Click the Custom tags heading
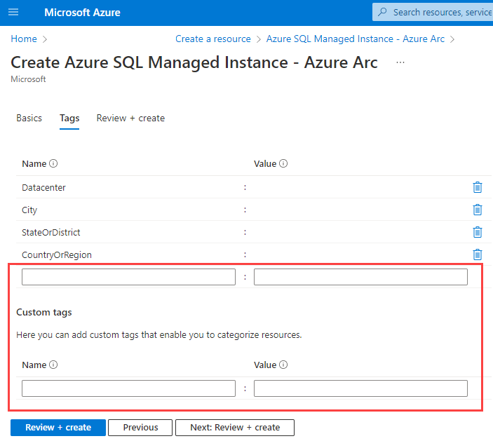 pyautogui.click(x=44, y=312)
